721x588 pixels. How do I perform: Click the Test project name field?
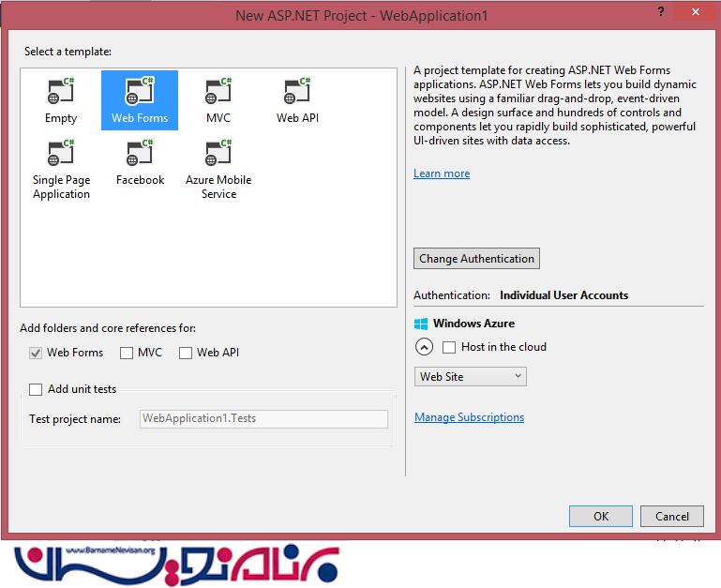point(263,419)
